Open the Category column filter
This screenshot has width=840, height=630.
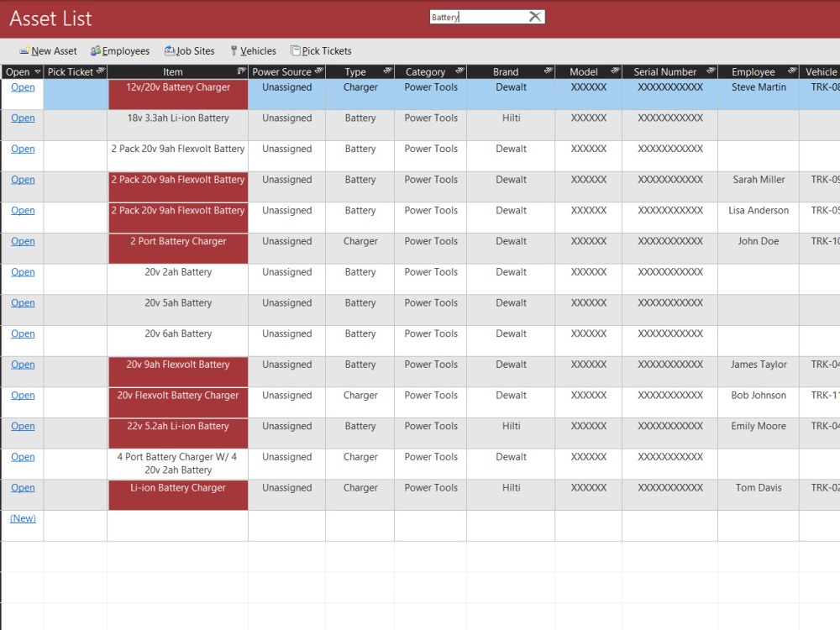coord(460,71)
